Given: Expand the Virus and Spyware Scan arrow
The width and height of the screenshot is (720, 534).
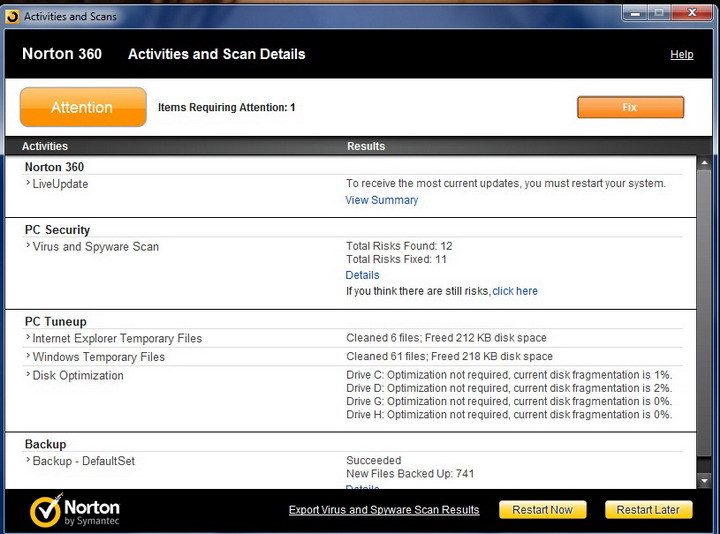Looking at the screenshot, I should point(28,246).
